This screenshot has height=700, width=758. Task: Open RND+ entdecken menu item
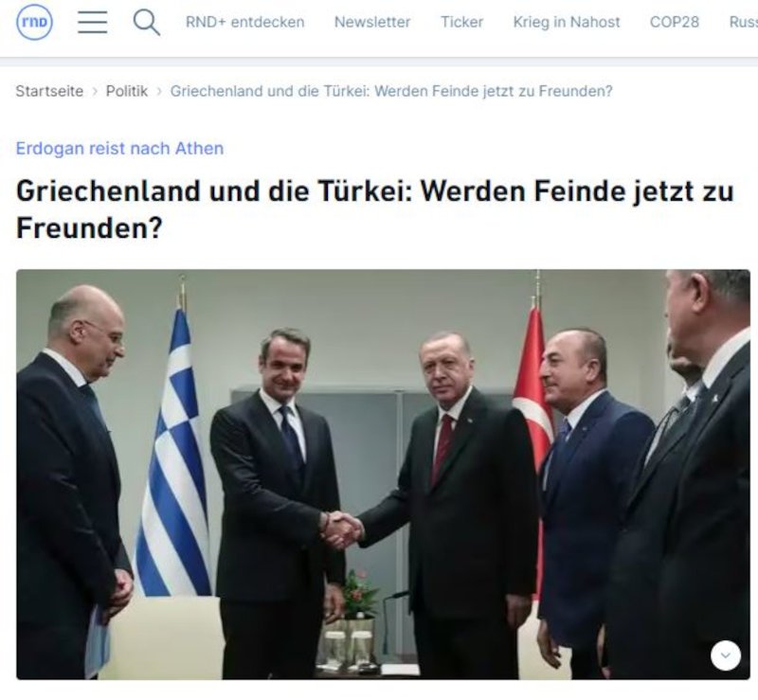pyautogui.click(x=245, y=22)
